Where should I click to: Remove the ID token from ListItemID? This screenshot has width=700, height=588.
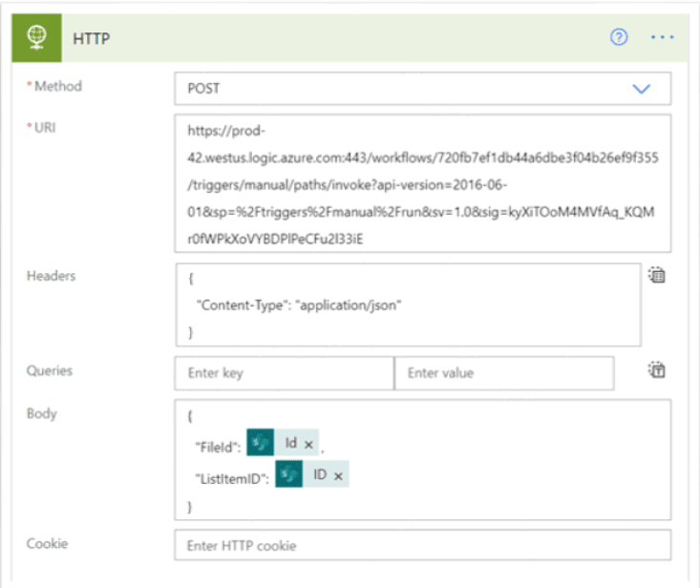tap(338, 474)
